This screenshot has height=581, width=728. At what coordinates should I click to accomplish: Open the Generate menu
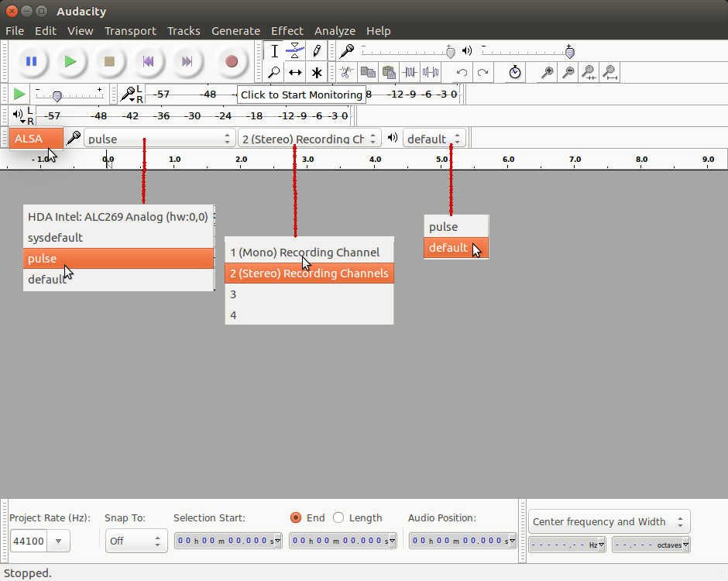pos(236,31)
